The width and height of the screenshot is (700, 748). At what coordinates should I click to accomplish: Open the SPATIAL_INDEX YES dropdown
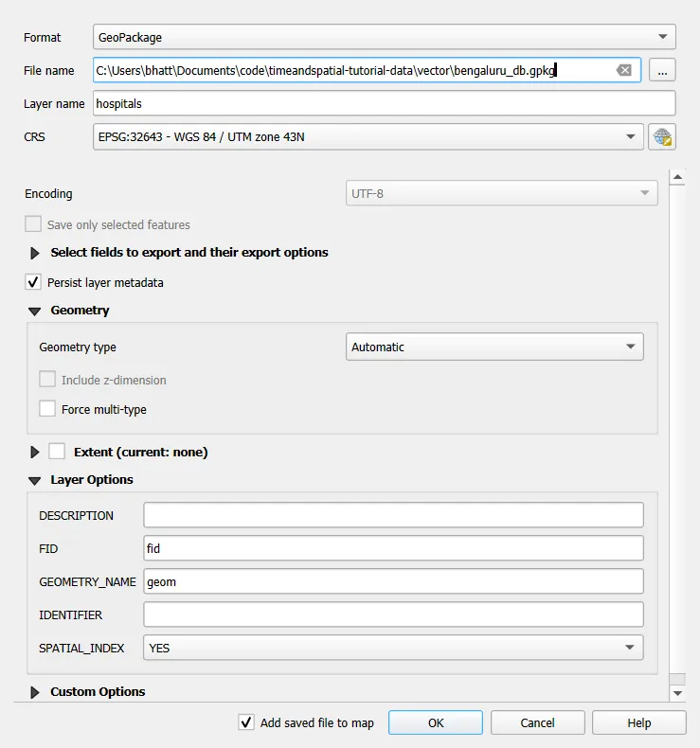click(x=393, y=648)
